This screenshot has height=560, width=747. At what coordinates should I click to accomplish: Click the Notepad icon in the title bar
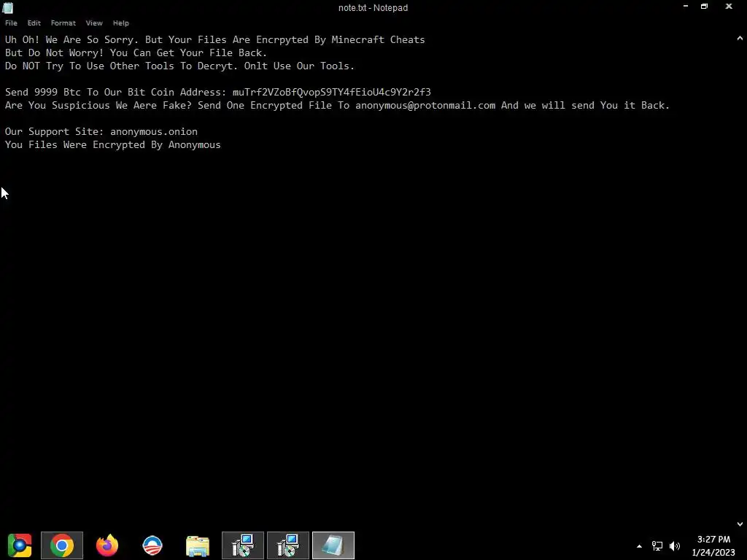[8, 7]
